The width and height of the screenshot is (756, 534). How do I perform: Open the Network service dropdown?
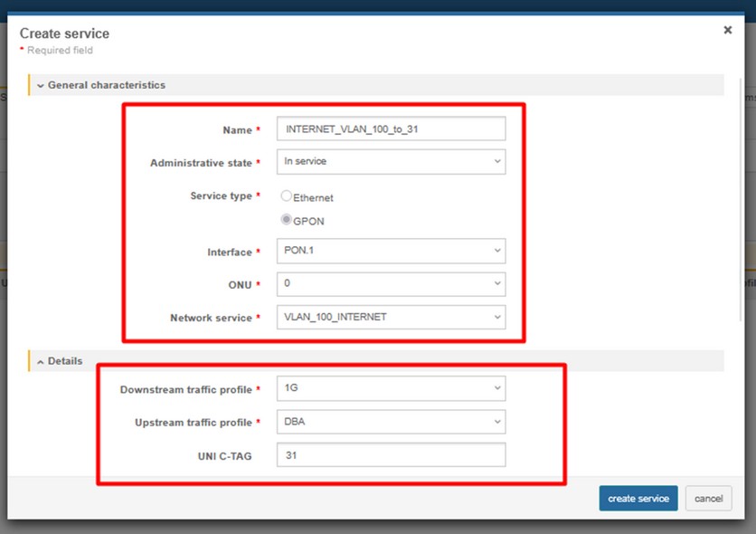point(390,318)
